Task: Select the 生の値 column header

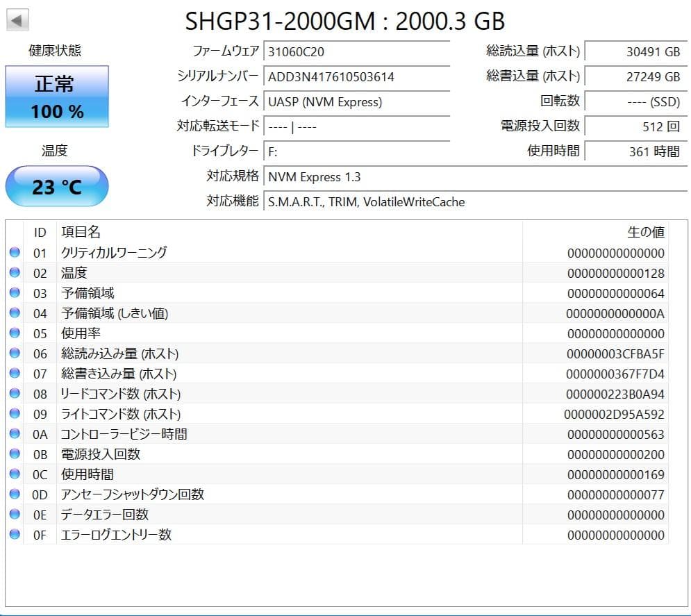Action: [x=647, y=233]
